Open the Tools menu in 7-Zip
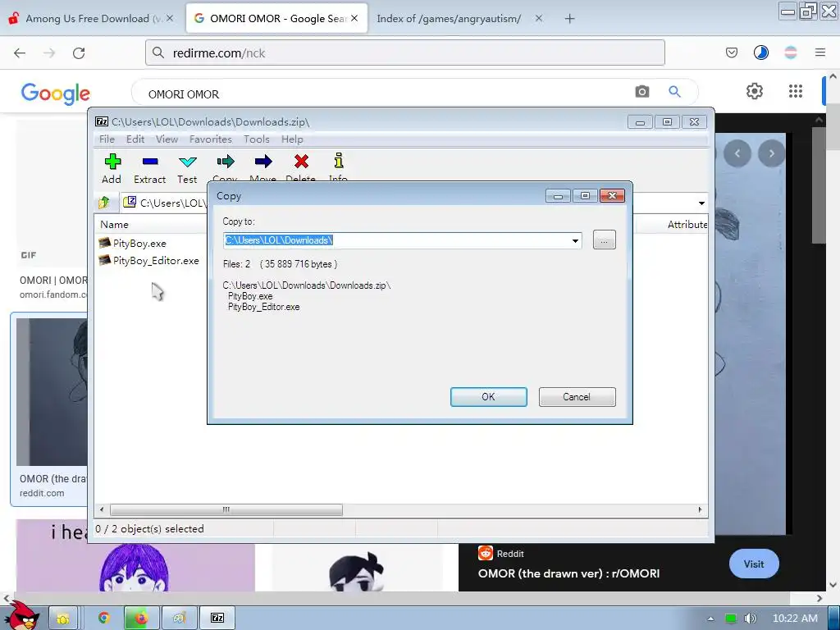This screenshot has width=840, height=630. click(x=257, y=139)
